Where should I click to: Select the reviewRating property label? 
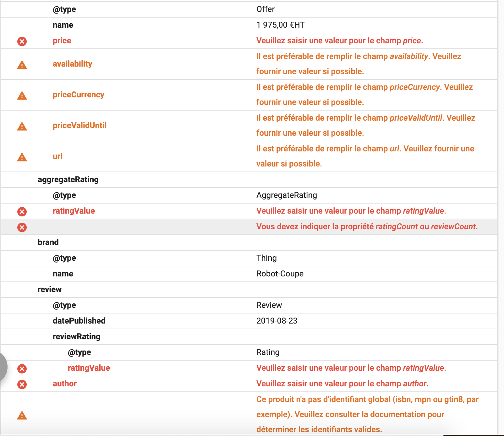click(76, 336)
